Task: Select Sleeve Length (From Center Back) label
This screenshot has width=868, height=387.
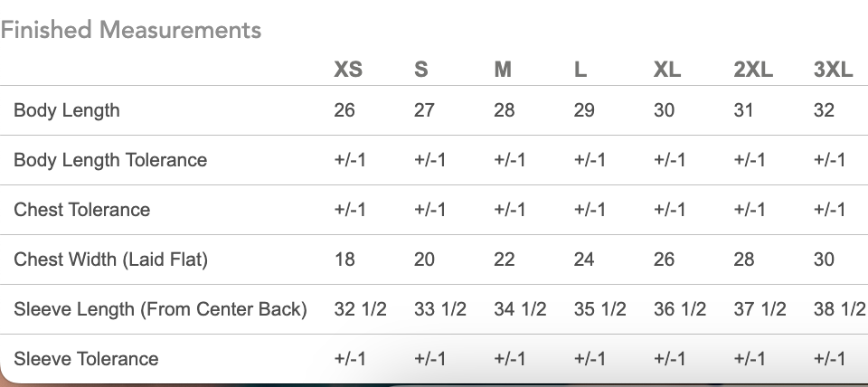Action: tap(160, 309)
